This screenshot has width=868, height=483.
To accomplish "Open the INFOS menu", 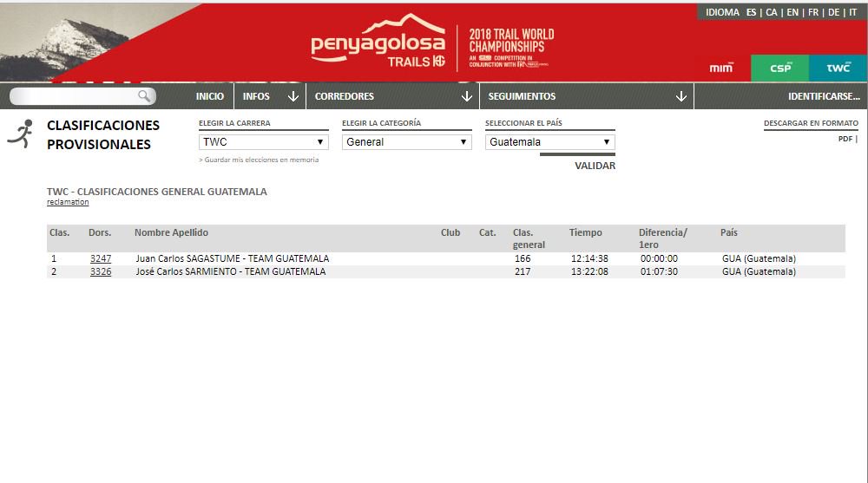I will click(x=256, y=96).
